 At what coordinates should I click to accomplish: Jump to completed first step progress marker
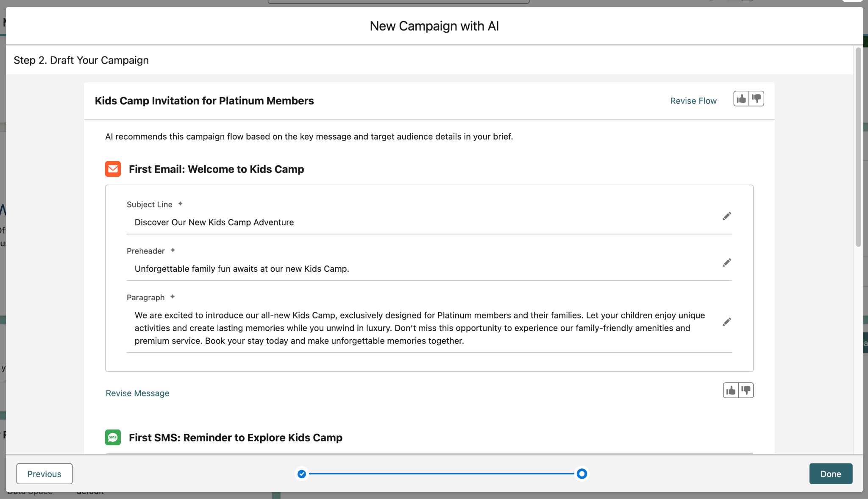[302, 474]
